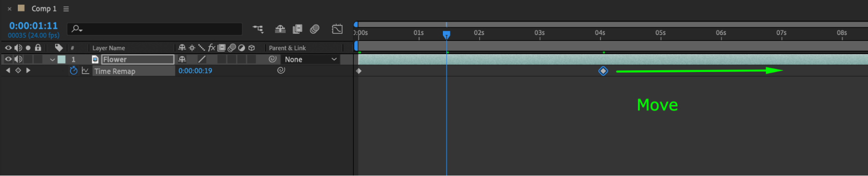The image size is (868, 176).
Task: Click Time Remap stopwatch icon
Action: [73, 71]
